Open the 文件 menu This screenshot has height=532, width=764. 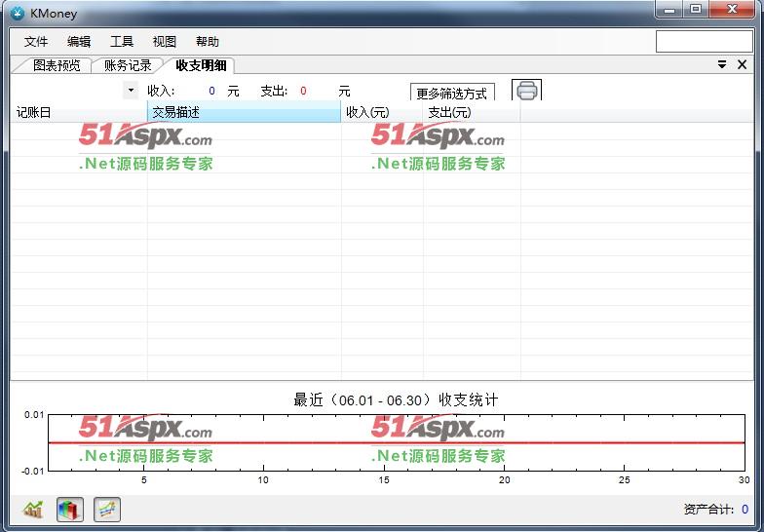click(x=36, y=42)
